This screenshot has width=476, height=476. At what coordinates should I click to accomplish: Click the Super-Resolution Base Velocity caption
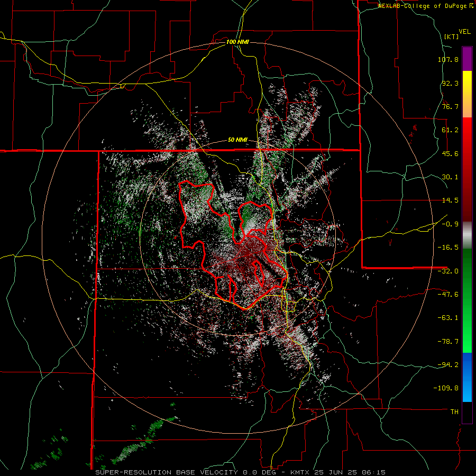point(240,472)
